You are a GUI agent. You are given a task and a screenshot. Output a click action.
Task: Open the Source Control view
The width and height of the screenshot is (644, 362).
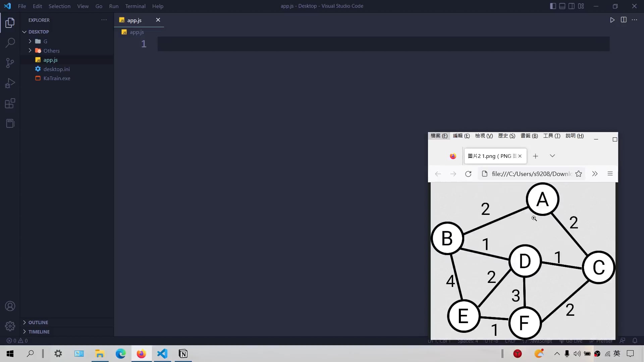pos(10,63)
